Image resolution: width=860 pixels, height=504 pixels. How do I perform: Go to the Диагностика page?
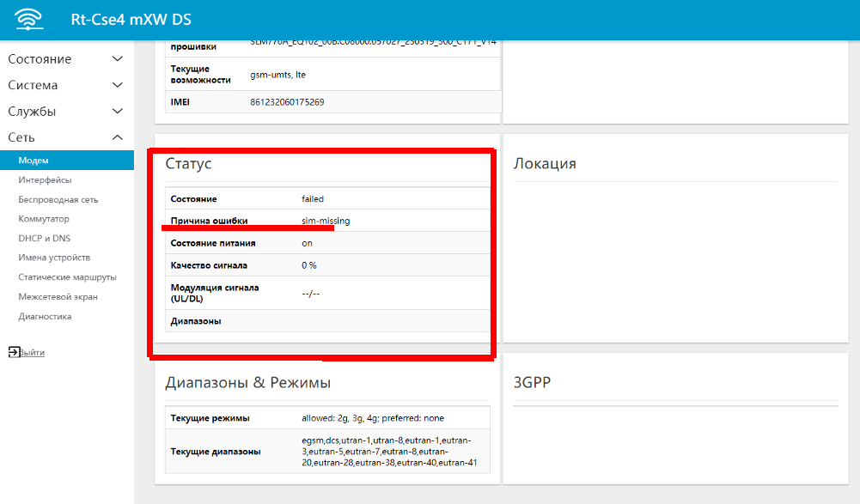tap(45, 317)
